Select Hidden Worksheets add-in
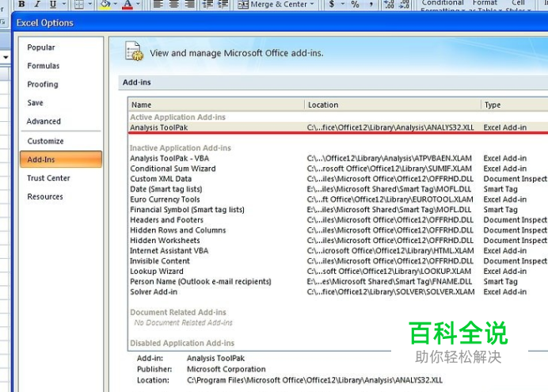This screenshot has height=392, width=548. pos(338,241)
